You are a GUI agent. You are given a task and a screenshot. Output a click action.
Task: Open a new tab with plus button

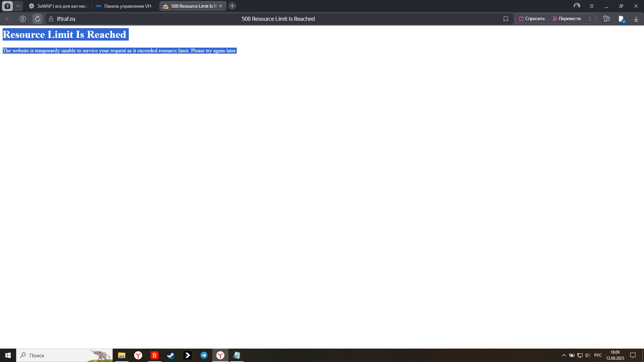(x=232, y=6)
